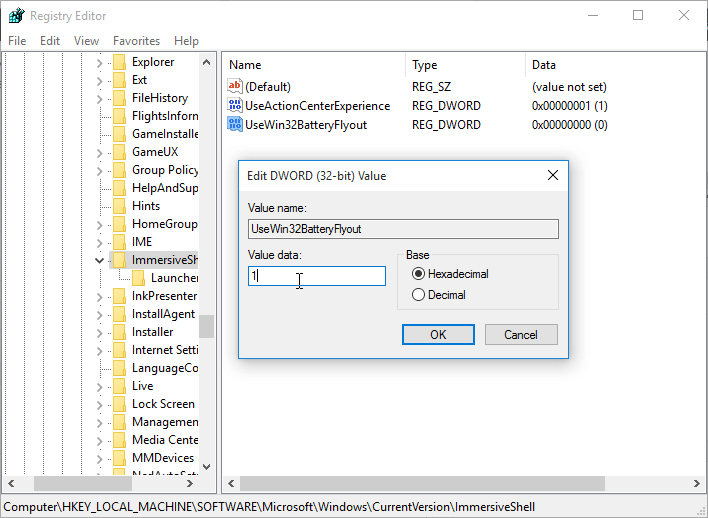708x518 pixels.
Task: Click into the Value data field
Action: pos(317,275)
